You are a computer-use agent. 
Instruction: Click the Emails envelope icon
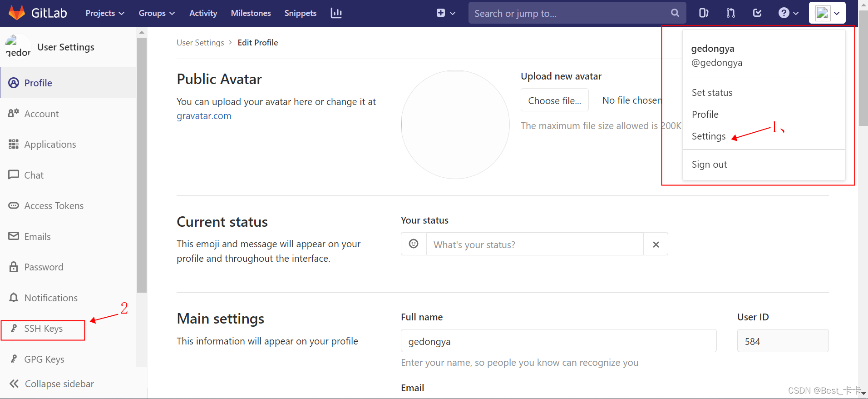click(14, 236)
